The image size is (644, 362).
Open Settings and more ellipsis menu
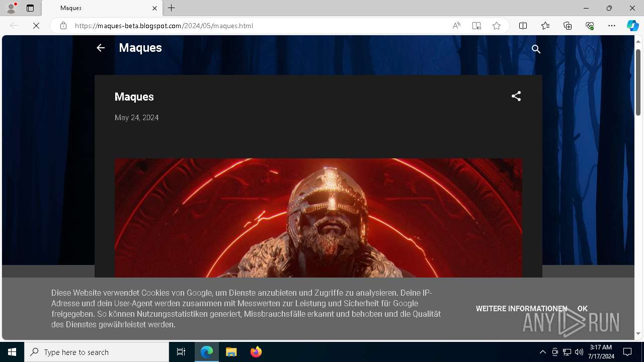[x=612, y=26]
